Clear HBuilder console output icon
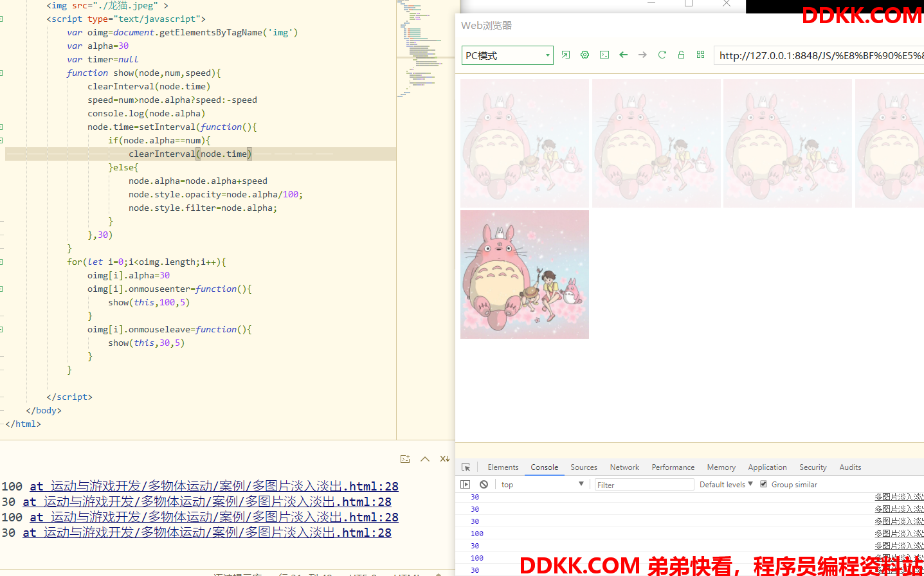Image resolution: width=924 pixels, height=576 pixels. [444, 459]
